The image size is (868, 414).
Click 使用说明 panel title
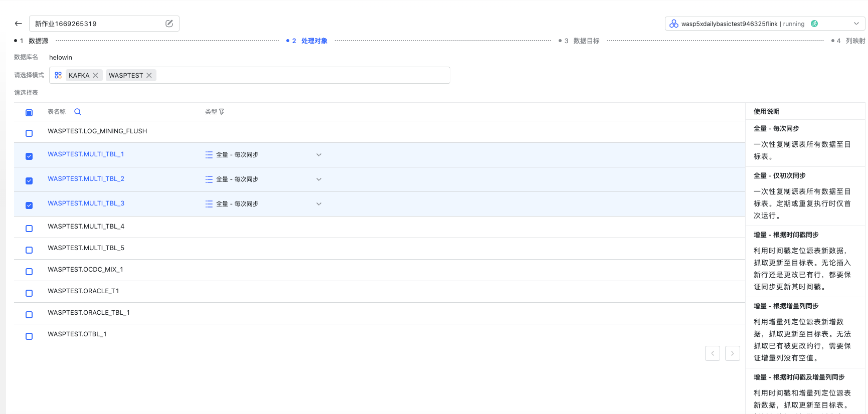coord(767,112)
